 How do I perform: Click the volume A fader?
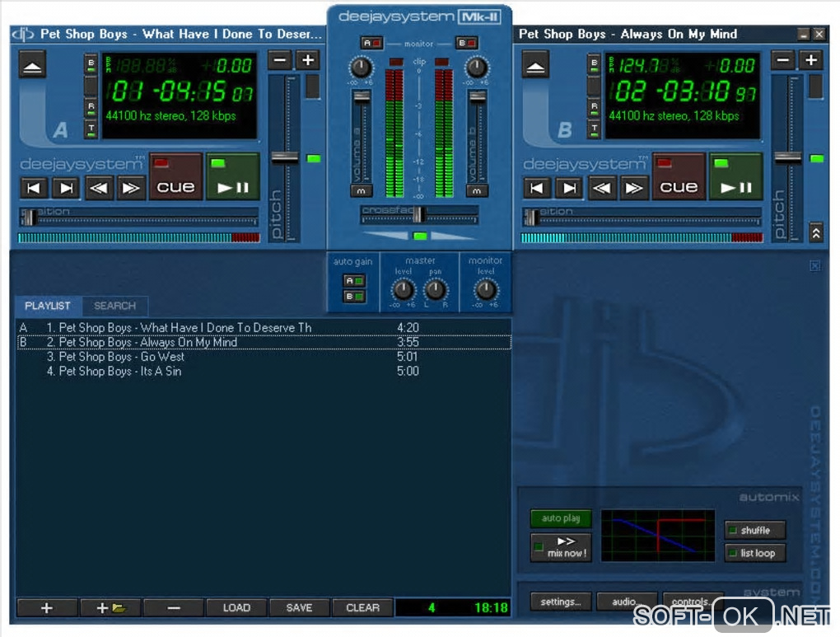point(362,96)
